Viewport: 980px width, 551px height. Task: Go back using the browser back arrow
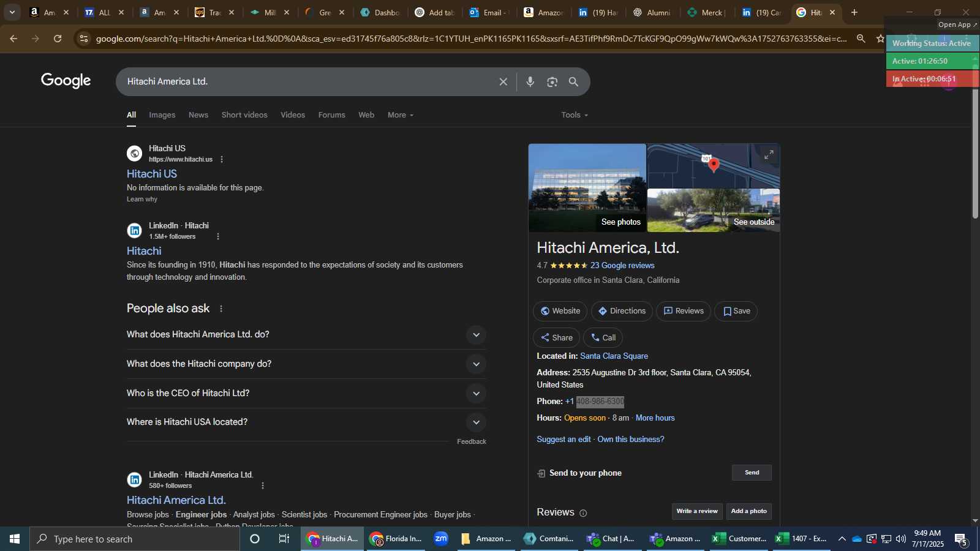pos(13,39)
